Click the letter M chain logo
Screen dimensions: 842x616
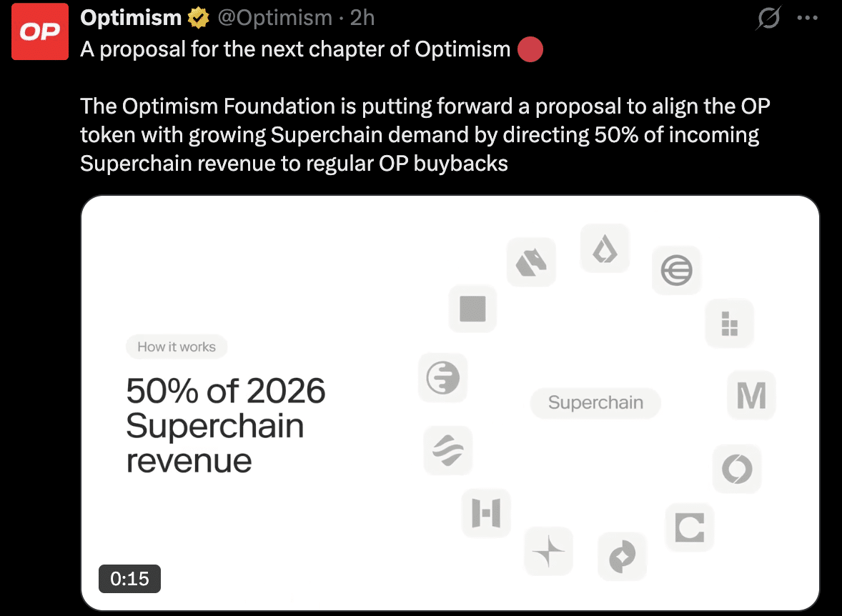point(751,395)
